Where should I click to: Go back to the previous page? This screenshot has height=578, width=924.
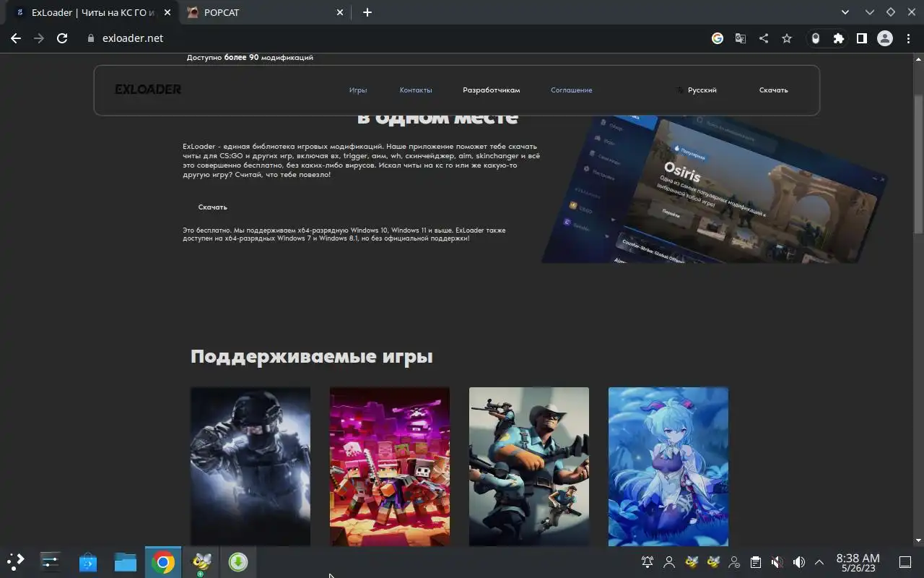tap(16, 38)
